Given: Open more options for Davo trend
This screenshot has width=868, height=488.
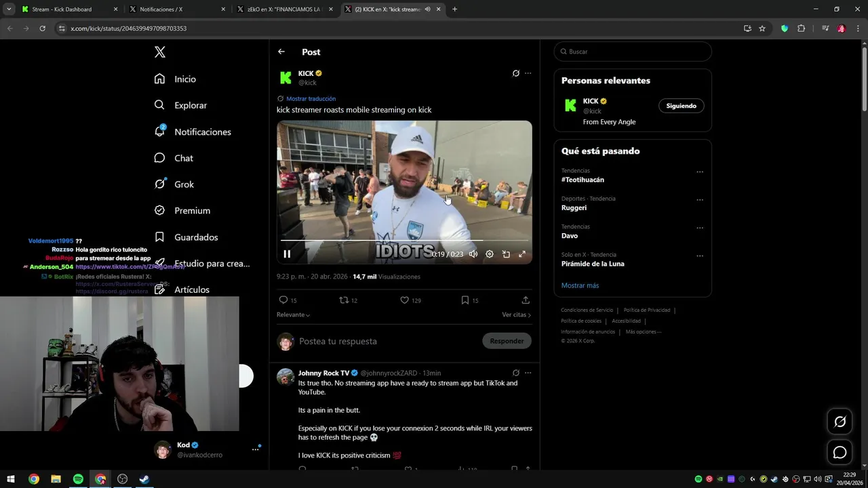Looking at the screenshot, I should [700, 228].
